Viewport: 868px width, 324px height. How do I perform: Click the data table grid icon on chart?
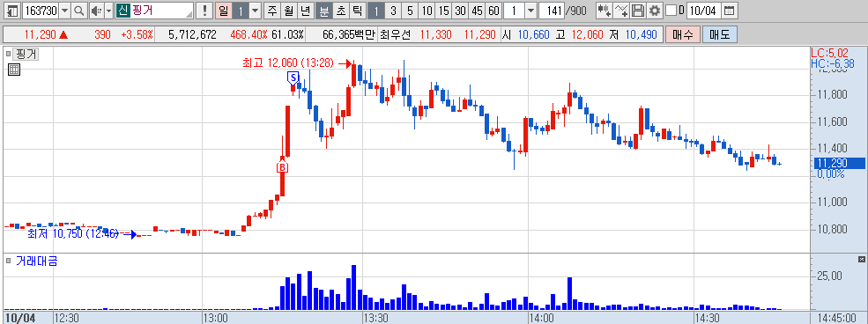coord(14,69)
